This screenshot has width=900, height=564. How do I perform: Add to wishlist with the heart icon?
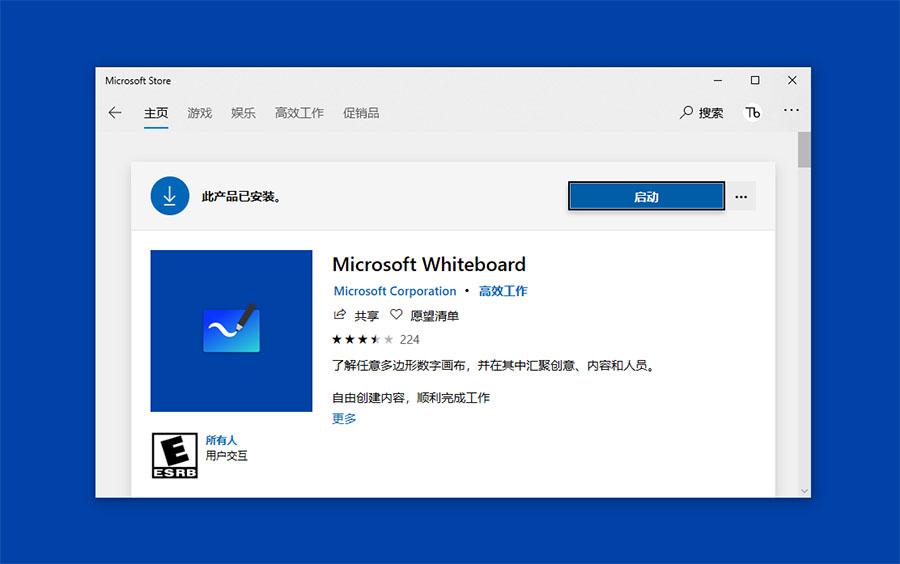(x=396, y=314)
